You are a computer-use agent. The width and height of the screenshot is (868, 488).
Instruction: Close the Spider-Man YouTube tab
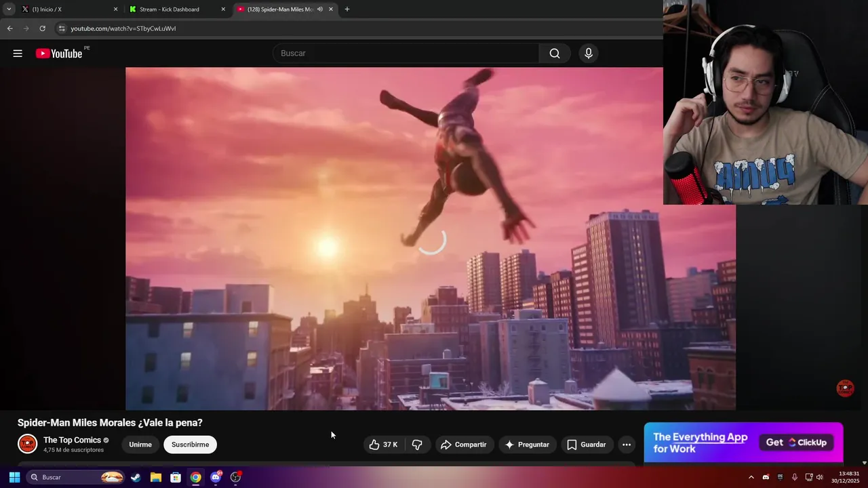[x=331, y=9]
